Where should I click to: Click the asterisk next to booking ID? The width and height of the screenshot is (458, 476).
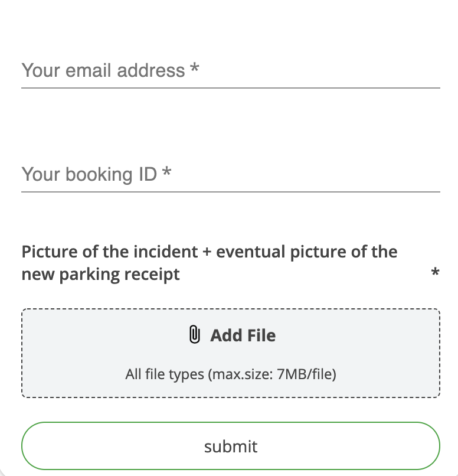click(166, 171)
